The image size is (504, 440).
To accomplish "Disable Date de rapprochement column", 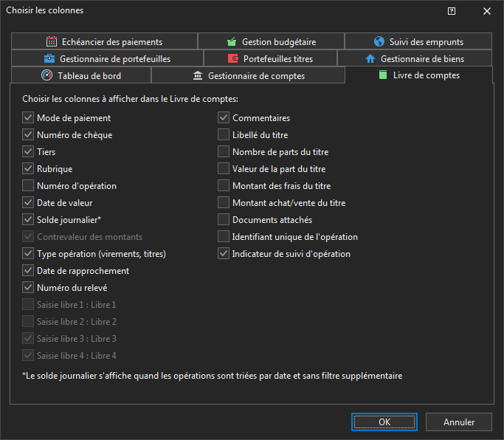I will point(28,270).
